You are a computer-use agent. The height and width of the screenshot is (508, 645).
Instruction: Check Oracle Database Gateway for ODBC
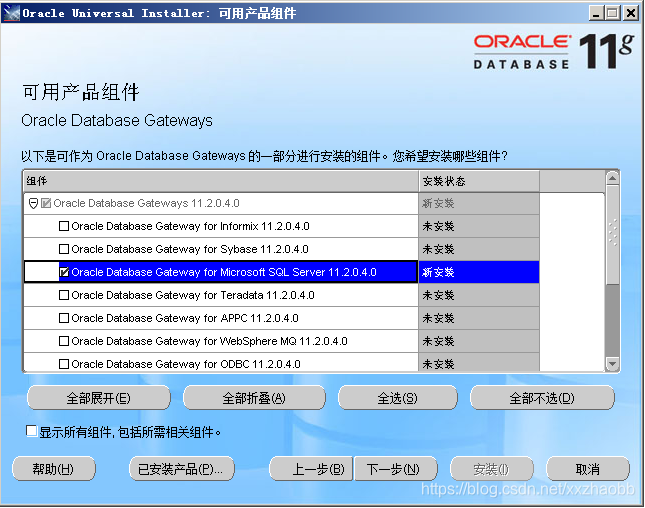click(64, 364)
